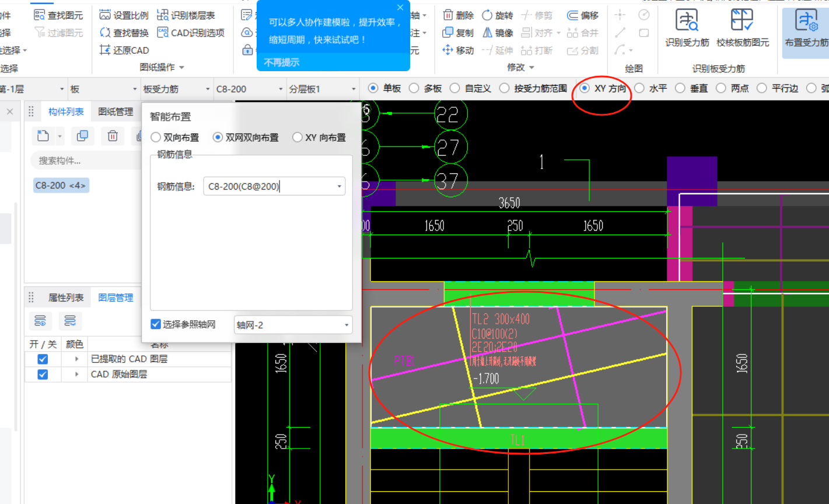Open the 设置比例 scale setting tool

124,15
